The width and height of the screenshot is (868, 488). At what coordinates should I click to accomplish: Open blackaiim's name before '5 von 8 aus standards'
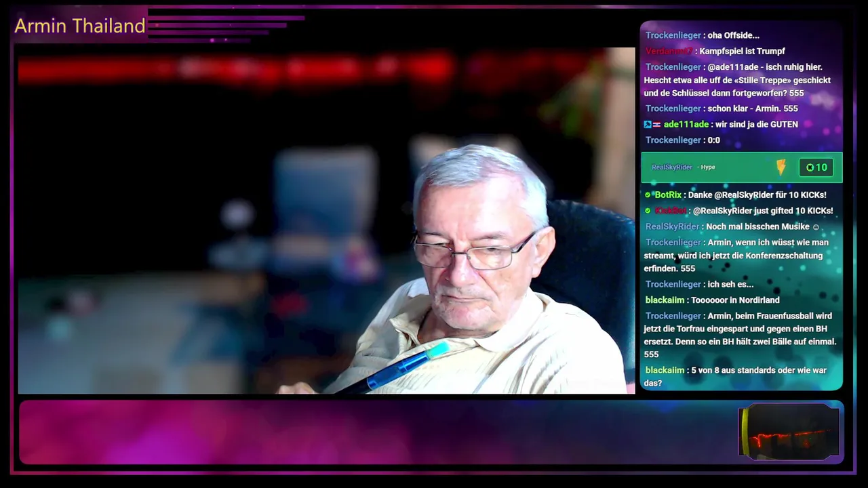coord(665,371)
